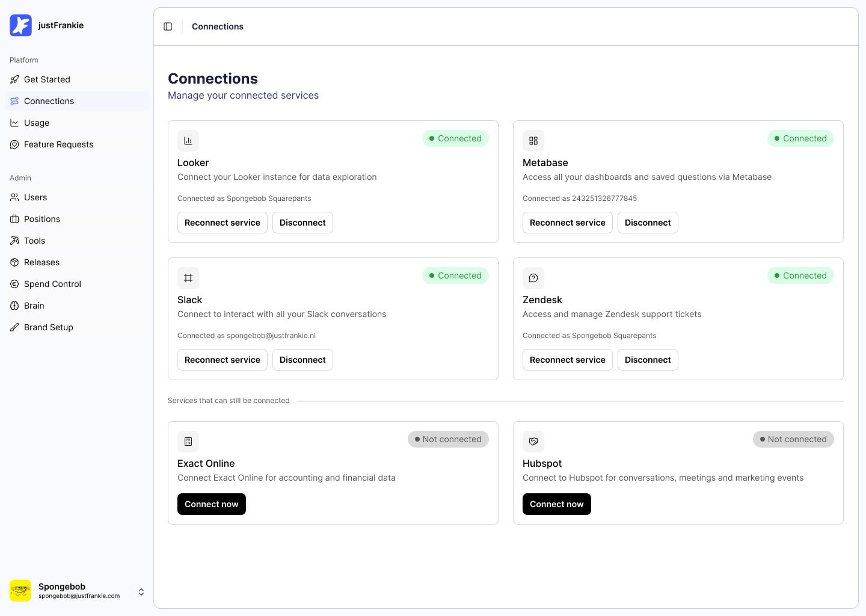Disconnect Metabase
Image resolution: width=866 pixels, height=616 pixels.
tap(648, 223)
